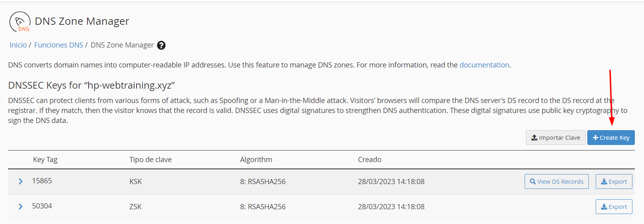Image resolution: width=644 pixels, height=224 pixels.
Task: Click the Key Tag column header
Action: (45, 160)
